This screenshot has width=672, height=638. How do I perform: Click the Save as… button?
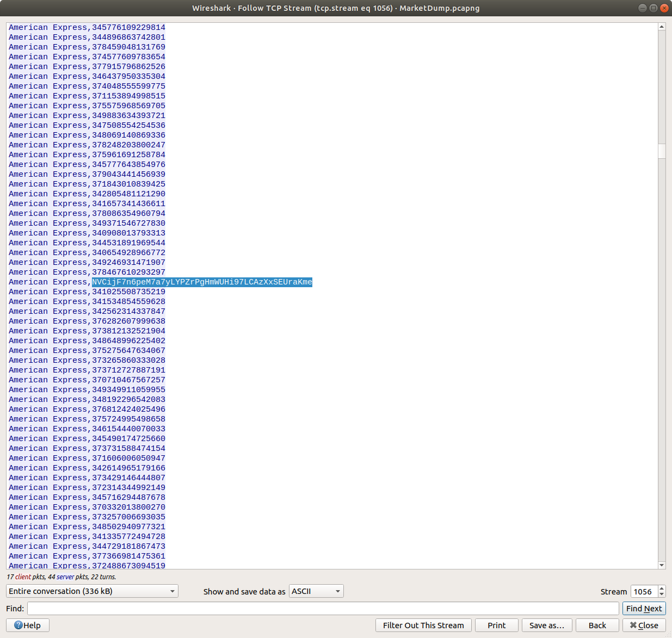(546, 625)
